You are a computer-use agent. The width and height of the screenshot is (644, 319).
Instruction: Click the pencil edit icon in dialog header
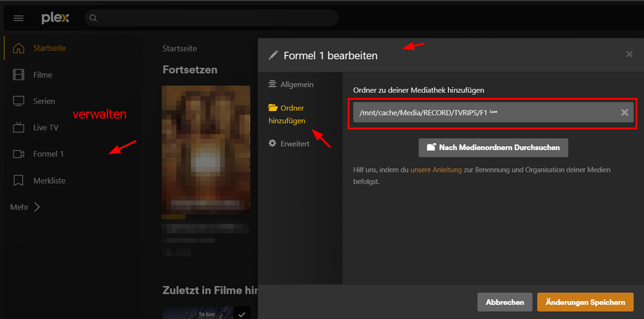(x=273, y=55)
